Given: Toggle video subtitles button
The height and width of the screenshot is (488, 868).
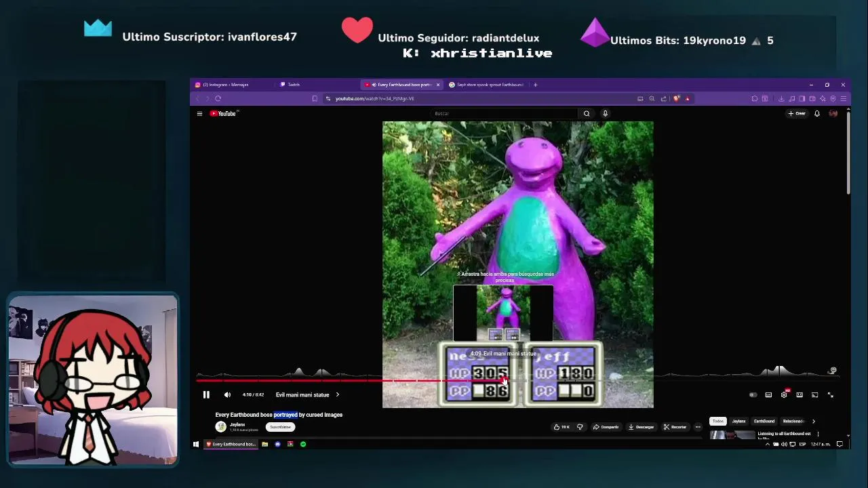Looking at the screenshot, I should coord(768,394).
